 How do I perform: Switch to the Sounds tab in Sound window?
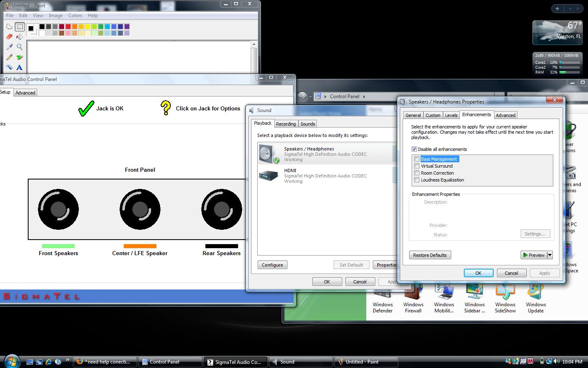coord(308,124)
